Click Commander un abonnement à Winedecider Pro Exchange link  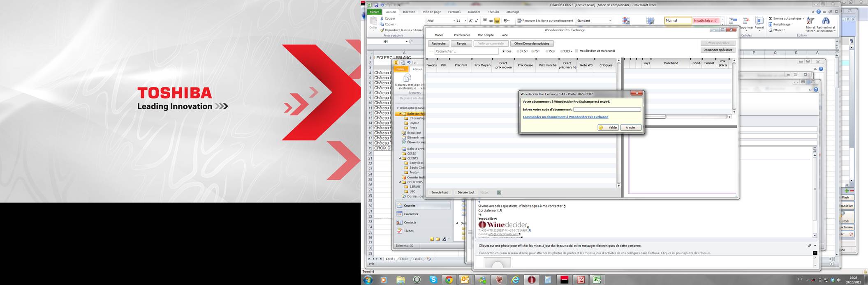click(x=565, y=117)
